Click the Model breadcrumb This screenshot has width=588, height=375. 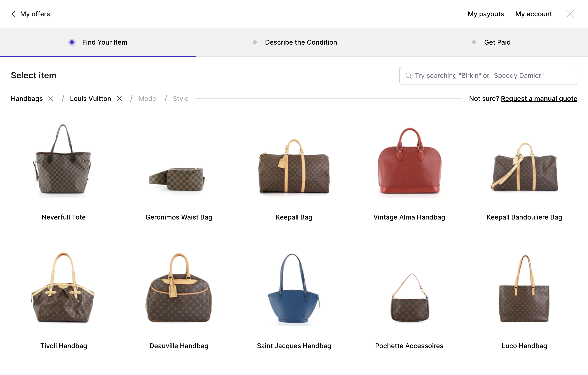pos(148,99)
